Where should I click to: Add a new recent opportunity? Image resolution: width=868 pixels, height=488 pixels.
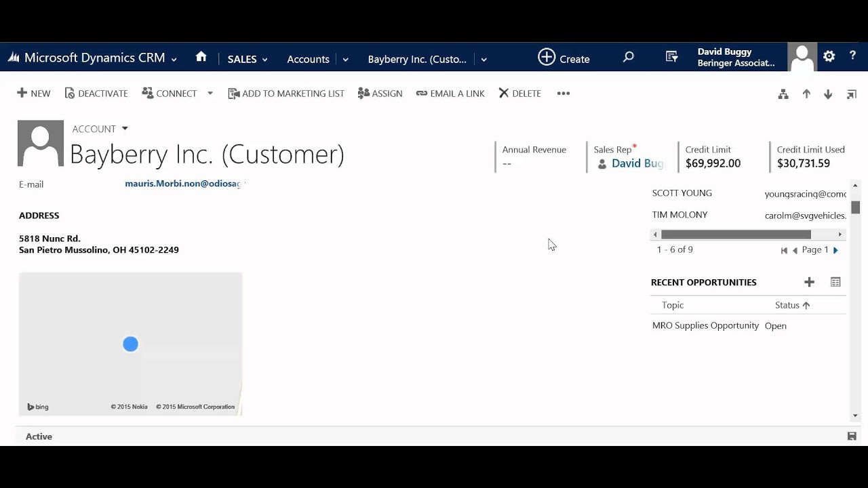[809, 282]
